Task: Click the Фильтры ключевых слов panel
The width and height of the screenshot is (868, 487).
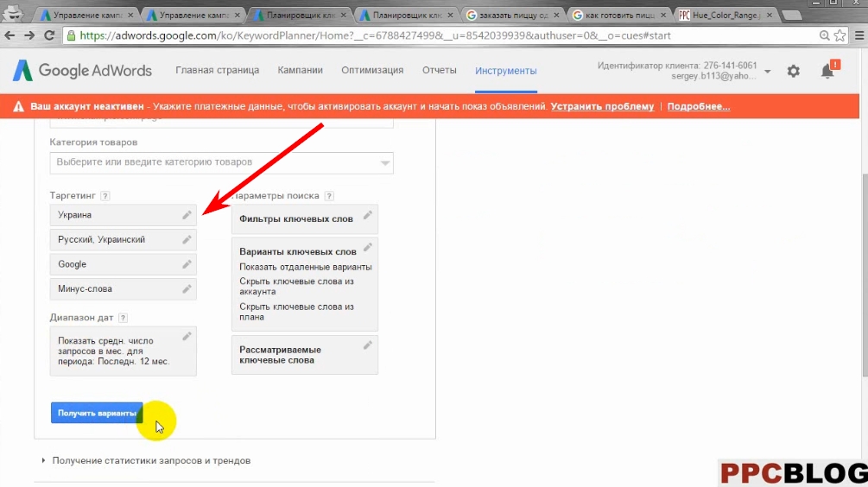Action: pyautogui.click(x=305, y=219)
